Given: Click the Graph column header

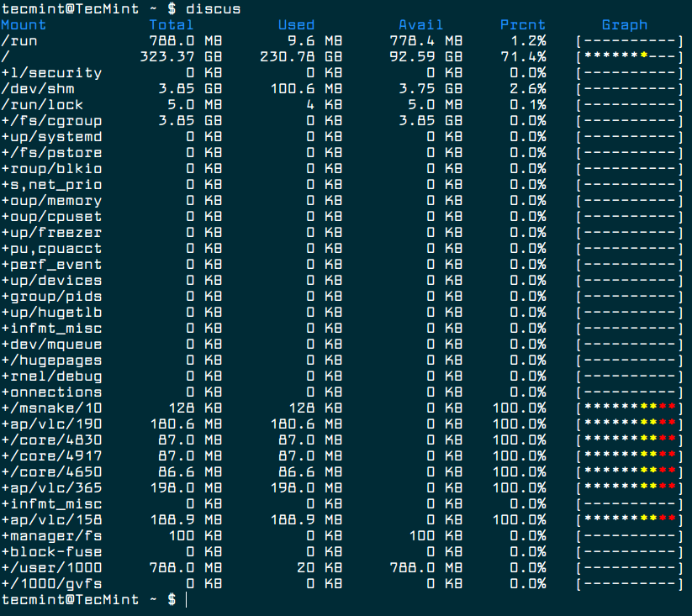Looking at the screenshot, I should click(625, 24).
